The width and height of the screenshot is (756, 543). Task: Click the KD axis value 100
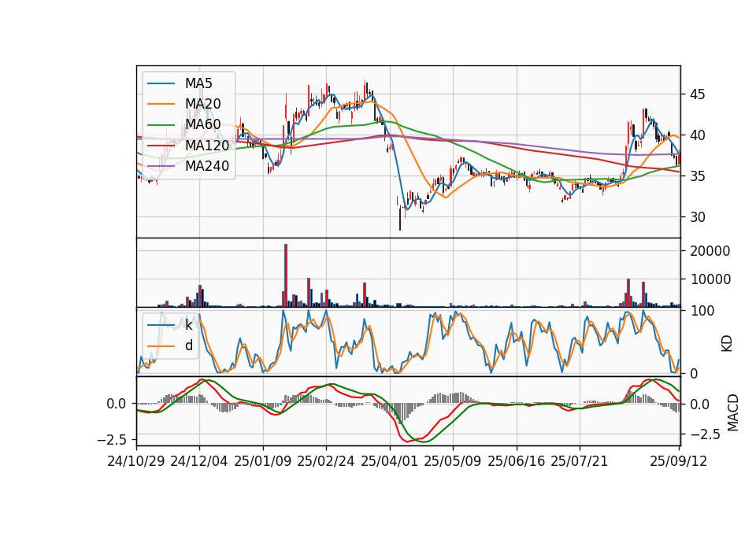coord(702,311)
